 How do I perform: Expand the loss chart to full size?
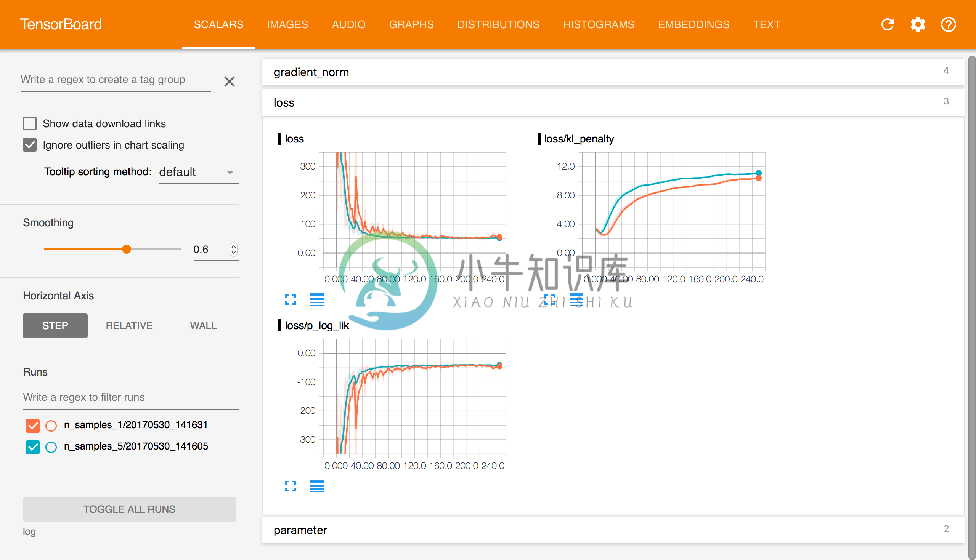click(x=291, y=299)
